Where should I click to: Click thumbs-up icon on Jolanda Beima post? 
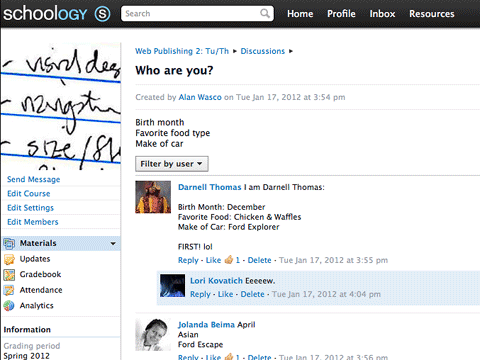[x=229, y=357]
